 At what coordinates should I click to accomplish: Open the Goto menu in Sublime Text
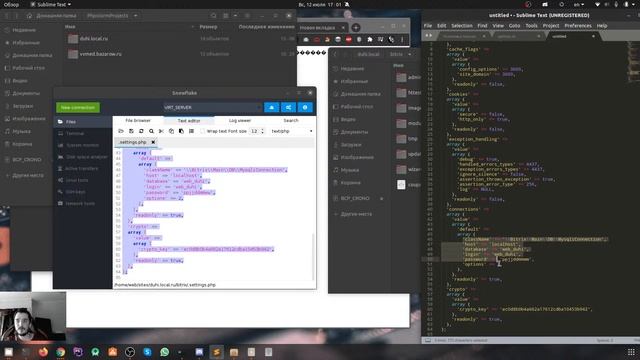tap(514, 25)
